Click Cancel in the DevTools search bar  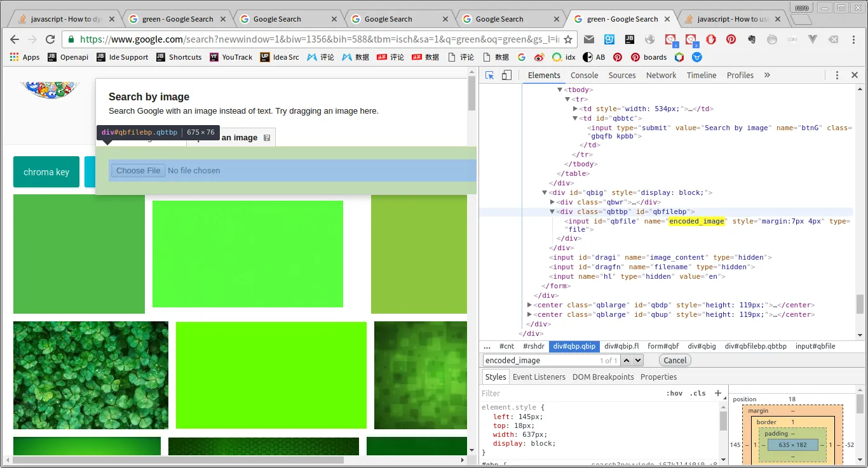[675, 360]
